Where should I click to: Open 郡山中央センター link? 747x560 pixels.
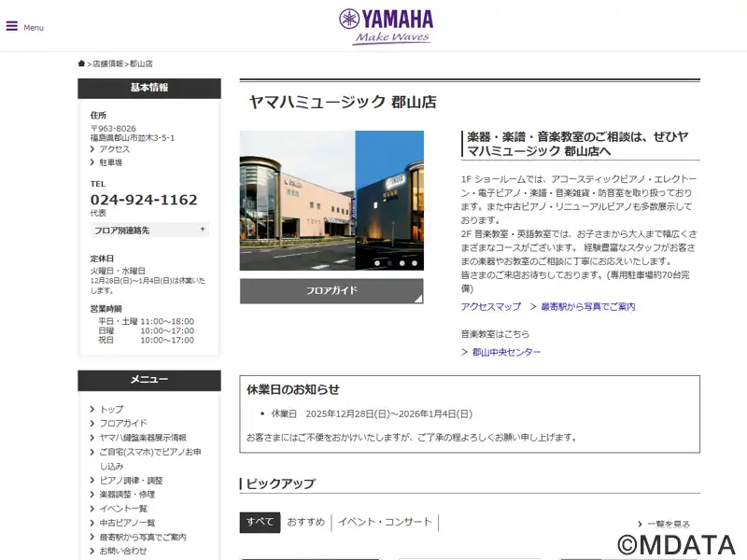click(x=506, y=353)
